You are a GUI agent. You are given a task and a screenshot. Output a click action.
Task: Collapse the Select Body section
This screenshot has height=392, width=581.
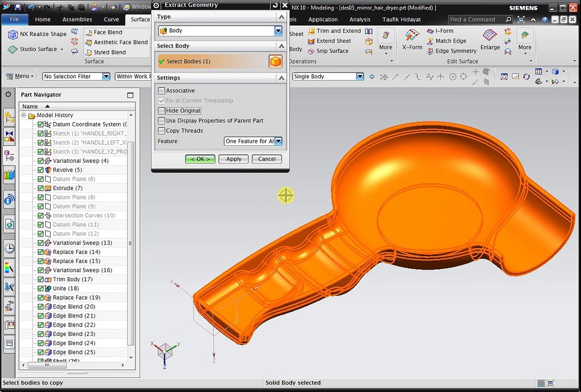pyautogui.click(x=281, y=46)
